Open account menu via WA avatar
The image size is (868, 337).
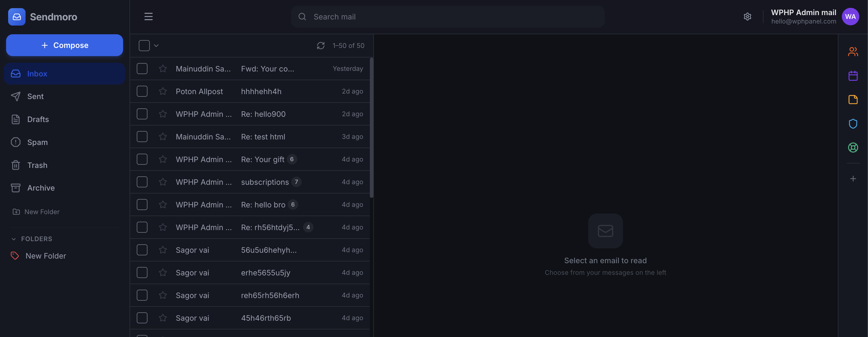[851, 17]
